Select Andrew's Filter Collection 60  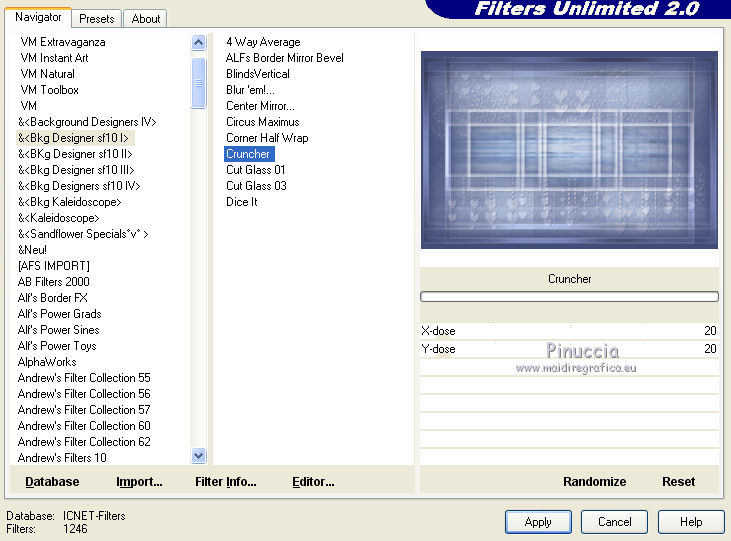(x=84, y=426)
